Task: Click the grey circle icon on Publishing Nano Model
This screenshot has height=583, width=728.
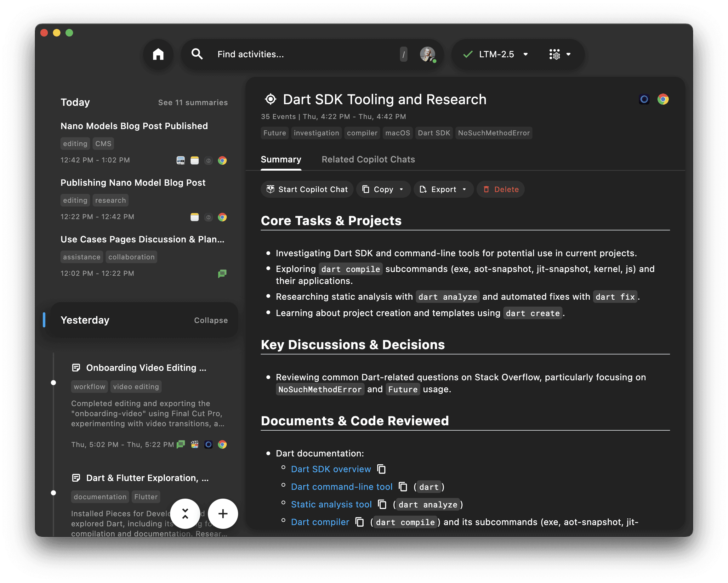Action: click(208, 217)
